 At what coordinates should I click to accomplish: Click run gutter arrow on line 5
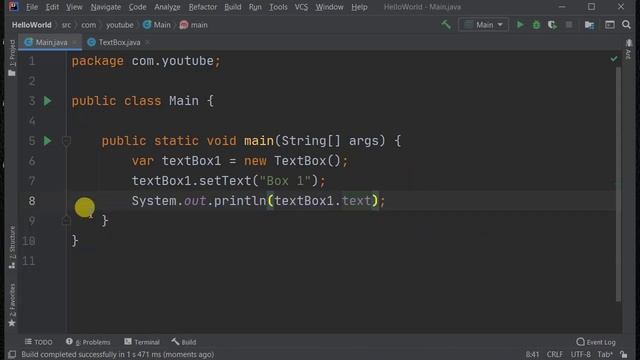tap(48, 141)
